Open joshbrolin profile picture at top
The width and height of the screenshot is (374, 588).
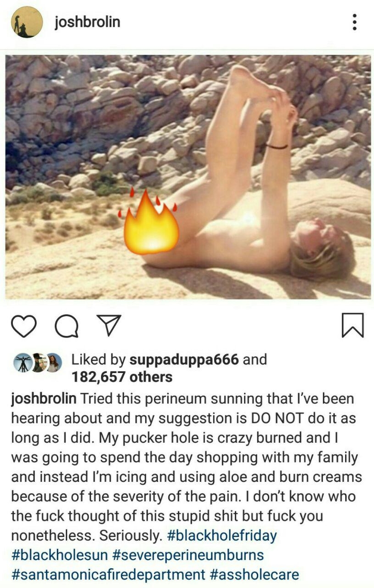click(27, 22)
